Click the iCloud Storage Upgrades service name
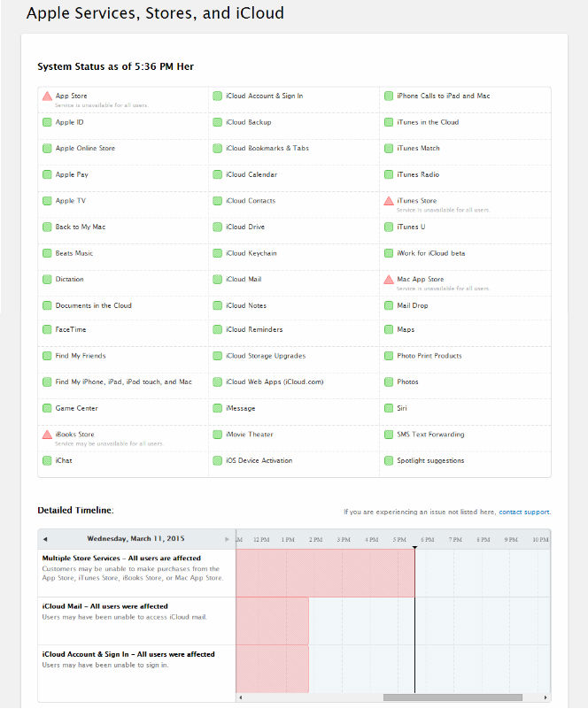Screen dimensions: 588x709 coord(266,356)
